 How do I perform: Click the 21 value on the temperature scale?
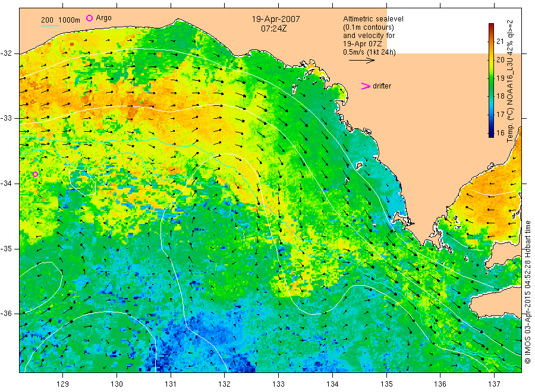point(500,42)
